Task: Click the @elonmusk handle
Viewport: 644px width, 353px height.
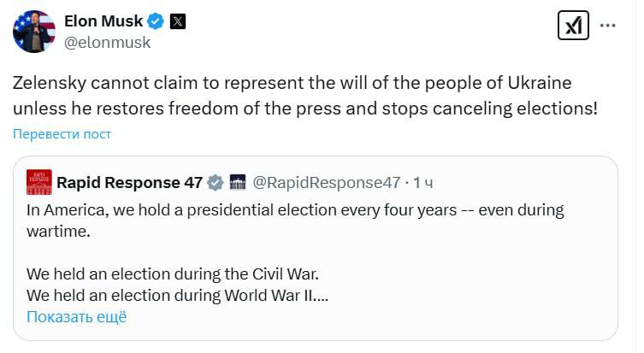Action: 108,42
